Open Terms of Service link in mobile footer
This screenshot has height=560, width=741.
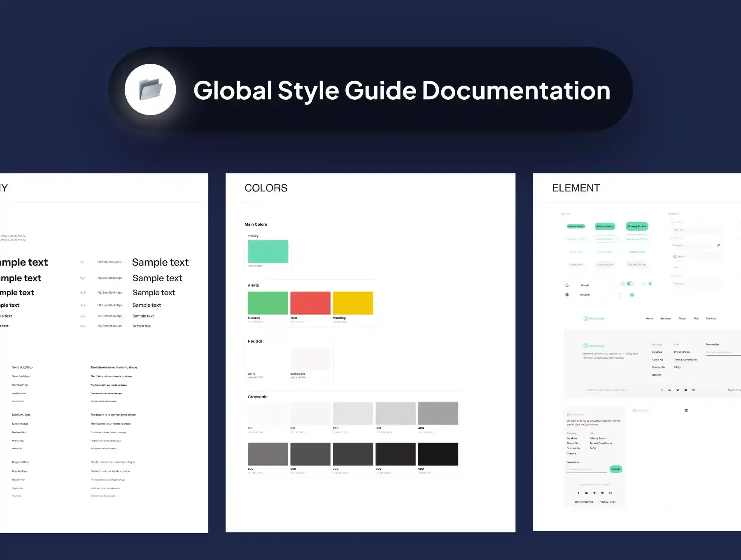coord(583,502)
